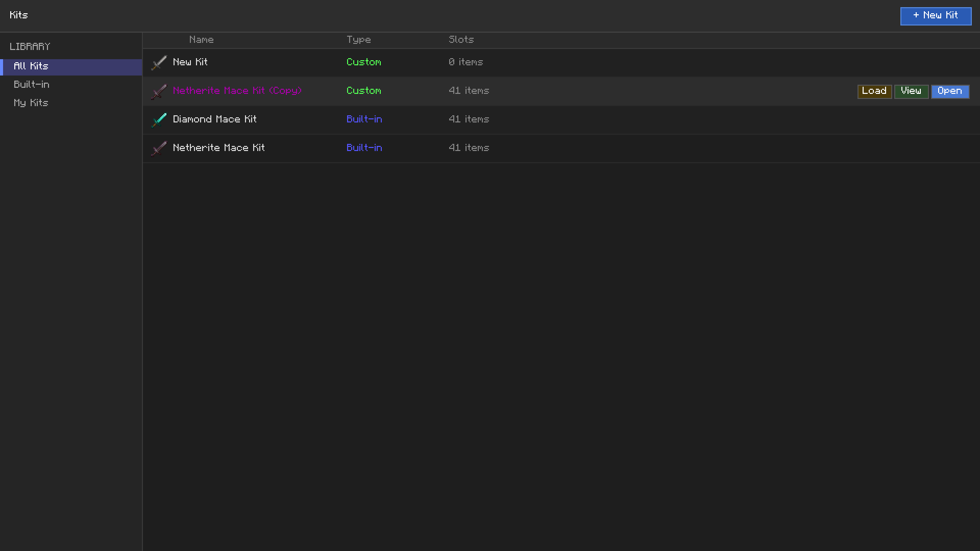The height and width of the screenshot is (551, 980).
Task: Click the Custom type label of New Kit
Action: coord(364,62)
